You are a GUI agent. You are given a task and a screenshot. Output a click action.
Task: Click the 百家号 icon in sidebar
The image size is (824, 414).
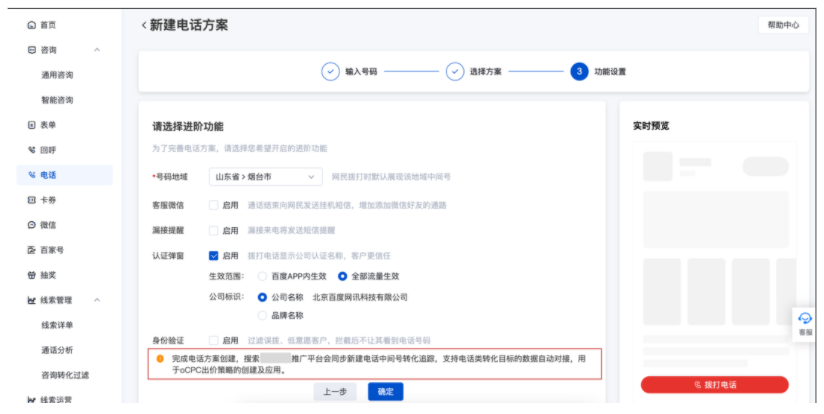point(32,250)
